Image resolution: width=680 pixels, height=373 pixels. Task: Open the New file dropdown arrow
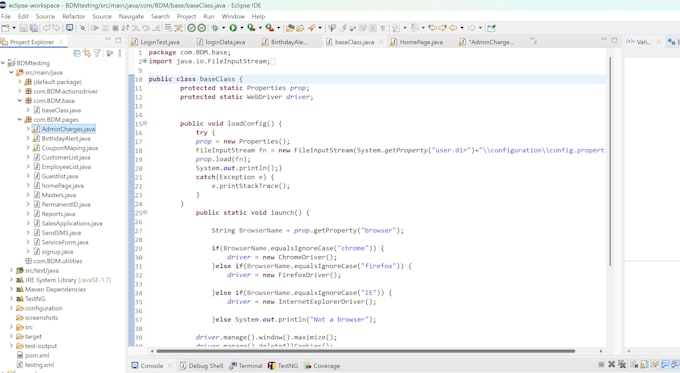(14, 28)
